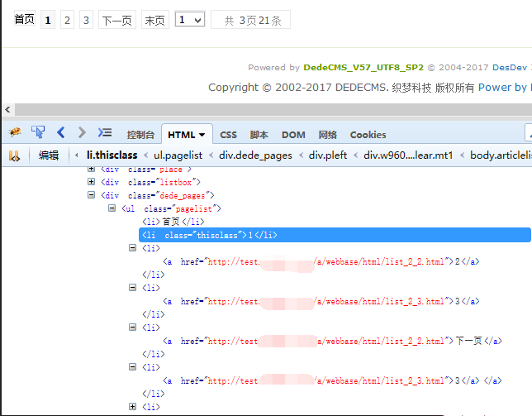The height and width of the screenshot is (416, 532).
Task: Click the 下一页 pagination link
Action: click(x=117, y=20)
